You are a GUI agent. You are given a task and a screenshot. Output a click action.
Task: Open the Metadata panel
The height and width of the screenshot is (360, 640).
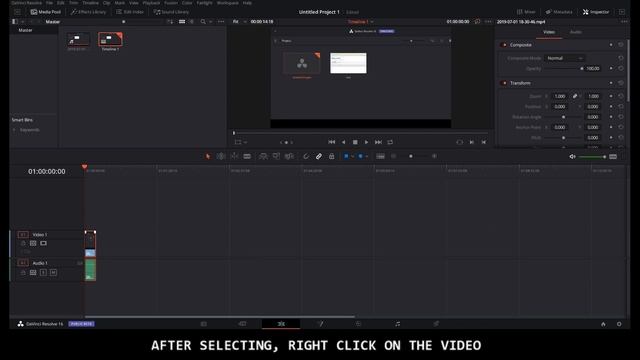(559, 12)
